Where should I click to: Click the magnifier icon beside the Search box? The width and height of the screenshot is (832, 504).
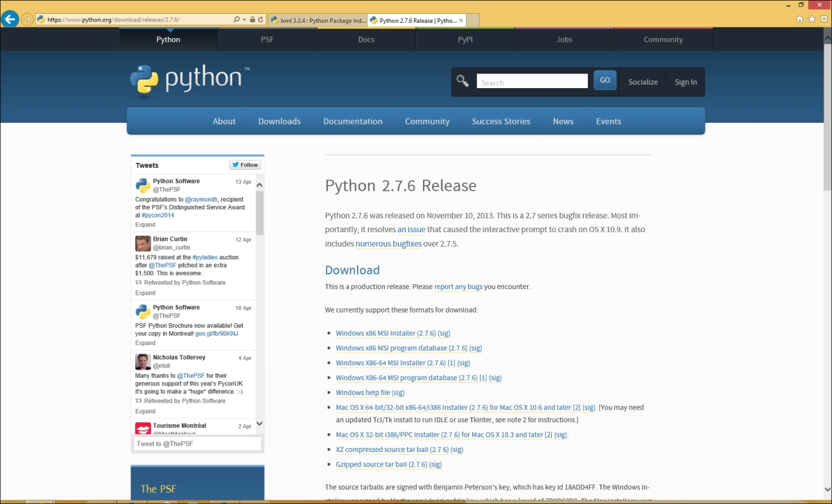(462, 81)
